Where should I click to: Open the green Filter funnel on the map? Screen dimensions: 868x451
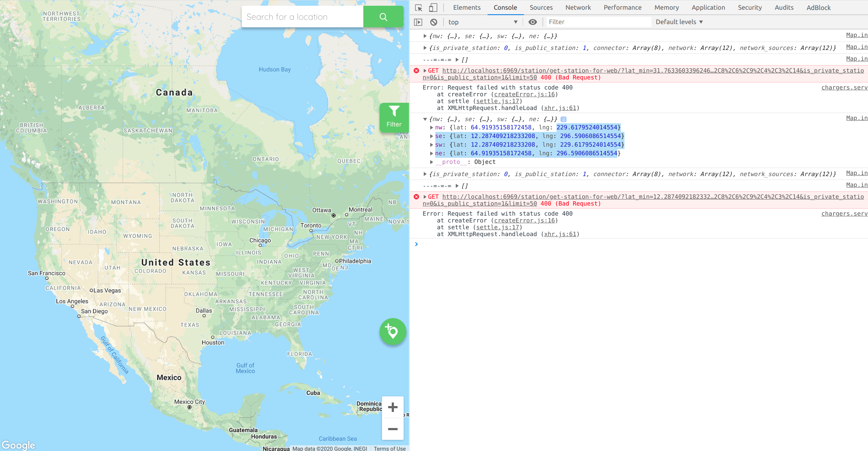point(394,118)
